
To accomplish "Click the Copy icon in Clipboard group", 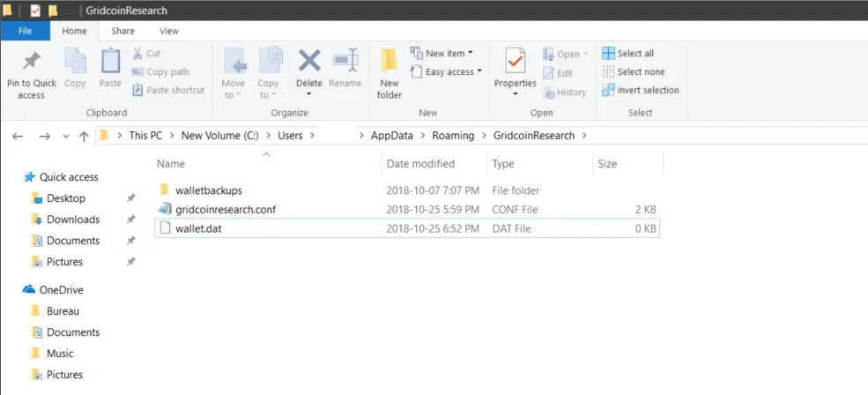I will [x=75, y=60].
